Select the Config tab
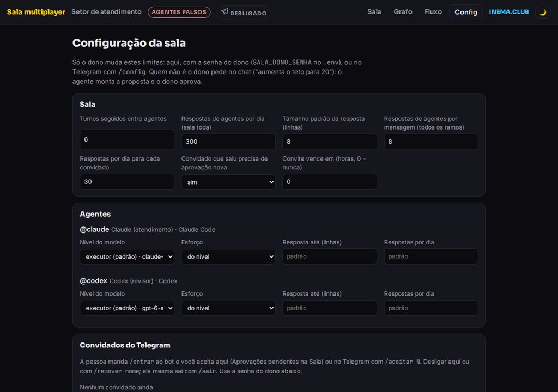Image resolution: width=558 pixels, height=392 pixels. click(x=466, y=12)
